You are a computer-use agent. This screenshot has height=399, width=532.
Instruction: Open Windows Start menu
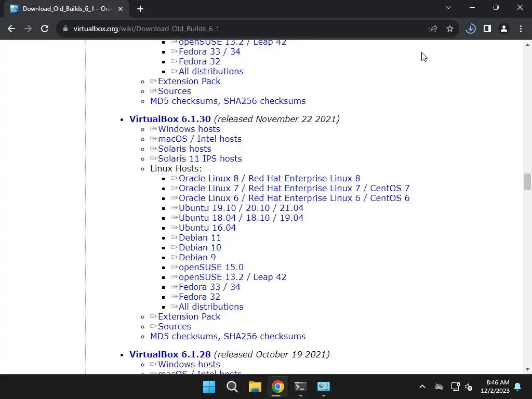coord(209,387)
